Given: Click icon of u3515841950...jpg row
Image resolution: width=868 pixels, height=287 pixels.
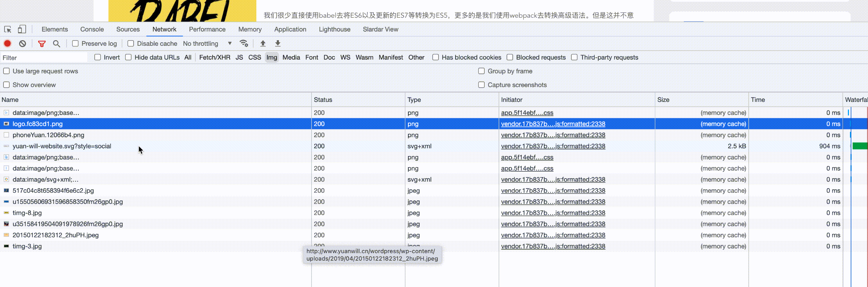Looking at the screenshot, I should (x=6, y=224).
